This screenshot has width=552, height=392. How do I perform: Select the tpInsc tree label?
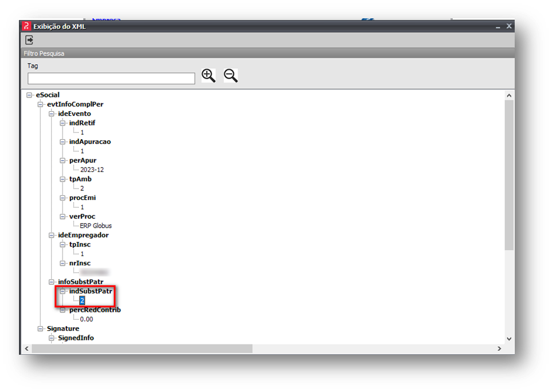[80, 244]
